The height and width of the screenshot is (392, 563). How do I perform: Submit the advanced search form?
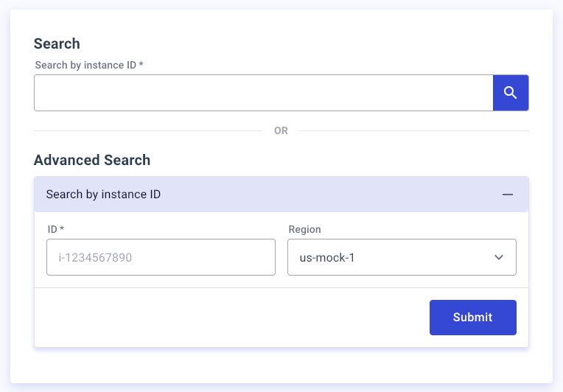coord(473,318)
